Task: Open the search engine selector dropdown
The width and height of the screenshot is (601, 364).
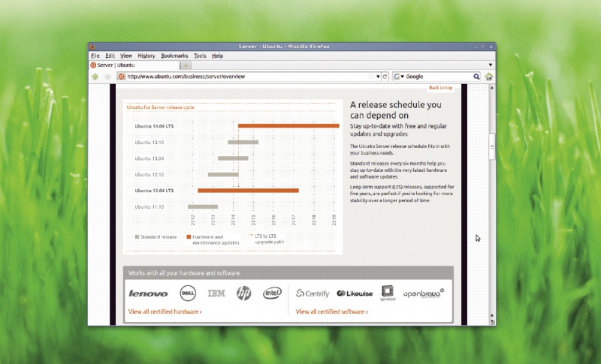Action: (x=403, y=77)
